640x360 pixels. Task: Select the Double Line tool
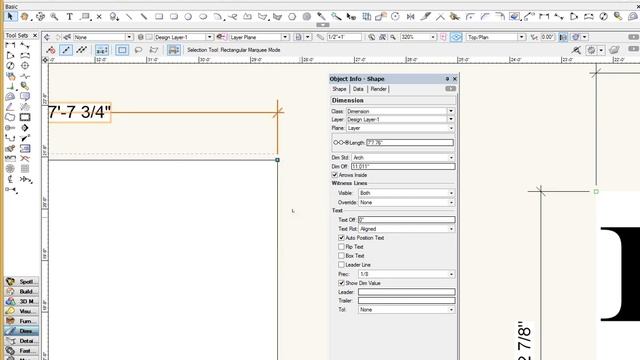coord(144,16)
